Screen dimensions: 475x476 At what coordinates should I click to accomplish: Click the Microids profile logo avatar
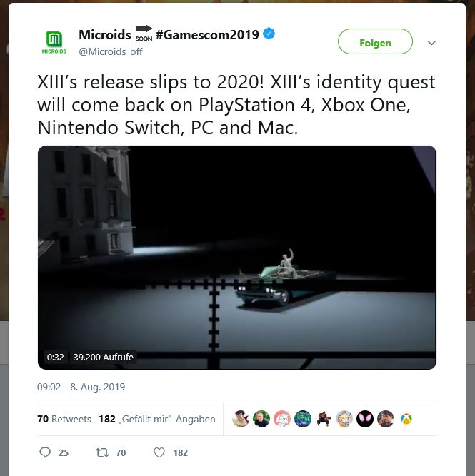click(54, 42)
